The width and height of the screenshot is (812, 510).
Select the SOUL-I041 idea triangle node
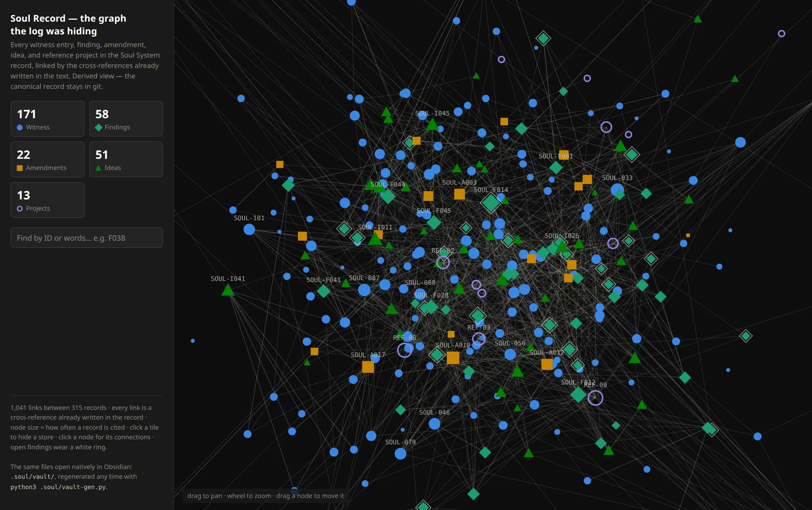point(228,290)
